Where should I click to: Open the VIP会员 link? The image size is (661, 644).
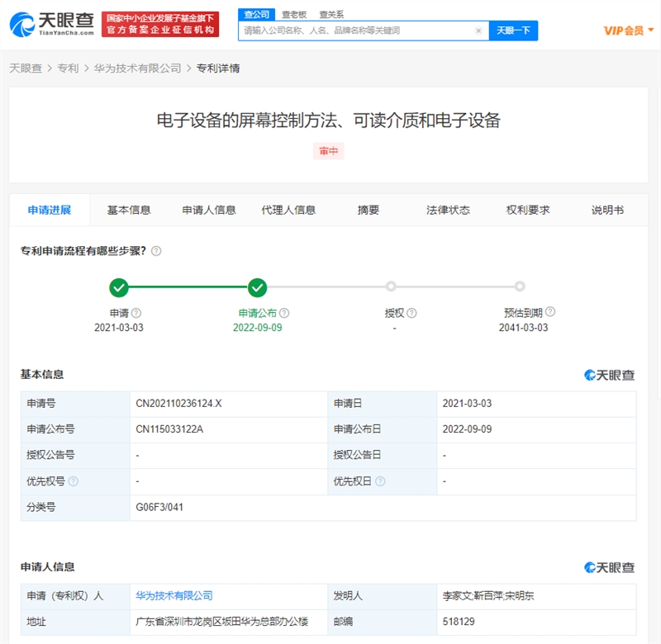tap(623, 31)
